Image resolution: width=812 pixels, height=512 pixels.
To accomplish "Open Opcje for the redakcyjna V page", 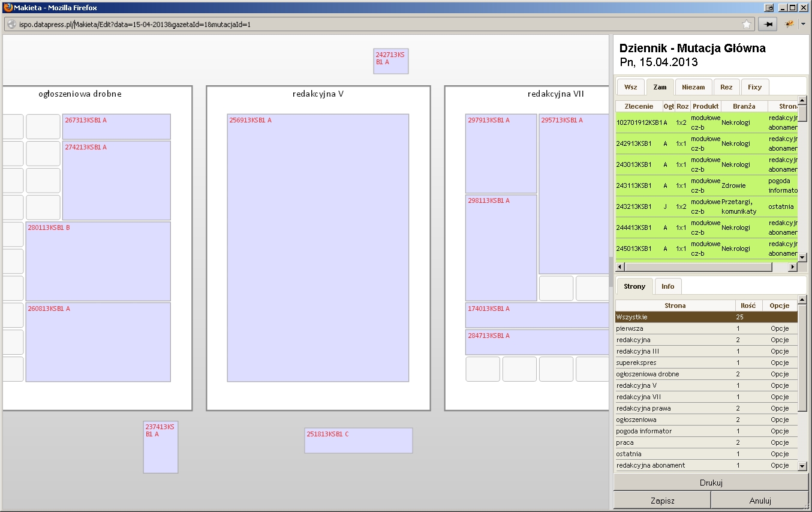I will tap(780, 385).
